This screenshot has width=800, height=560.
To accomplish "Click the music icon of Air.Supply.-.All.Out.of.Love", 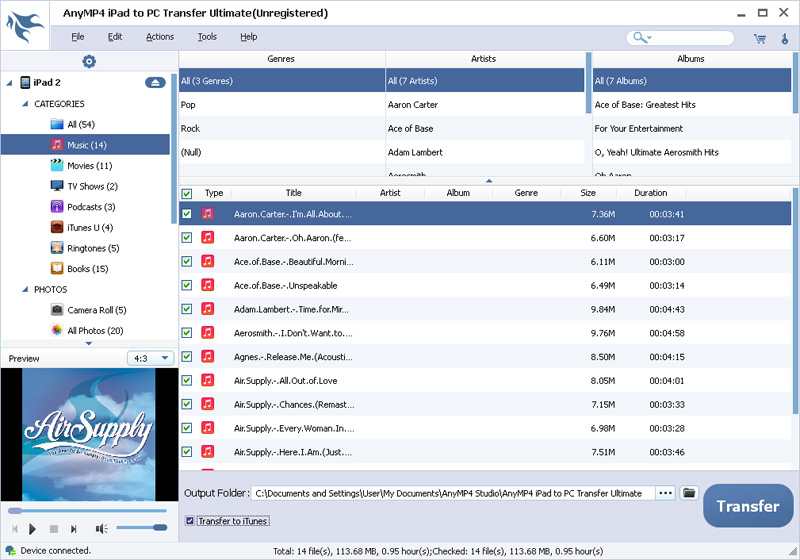I will pos(207,380).
